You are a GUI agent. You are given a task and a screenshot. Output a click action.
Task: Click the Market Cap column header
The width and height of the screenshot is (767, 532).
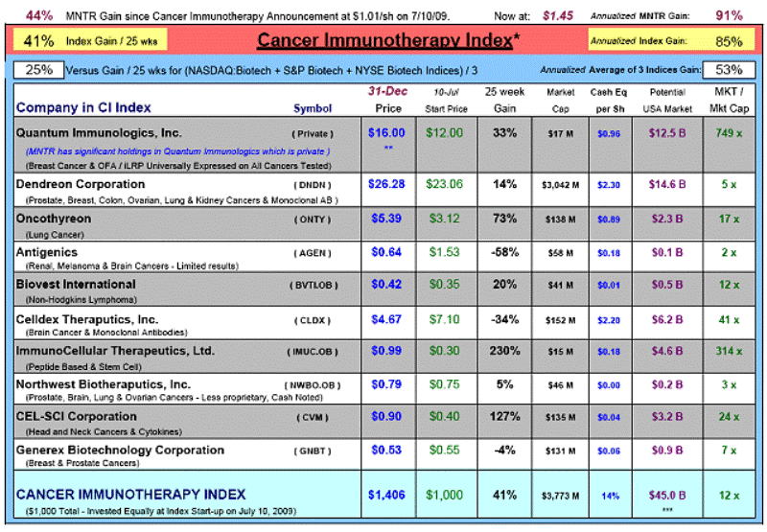561,101
